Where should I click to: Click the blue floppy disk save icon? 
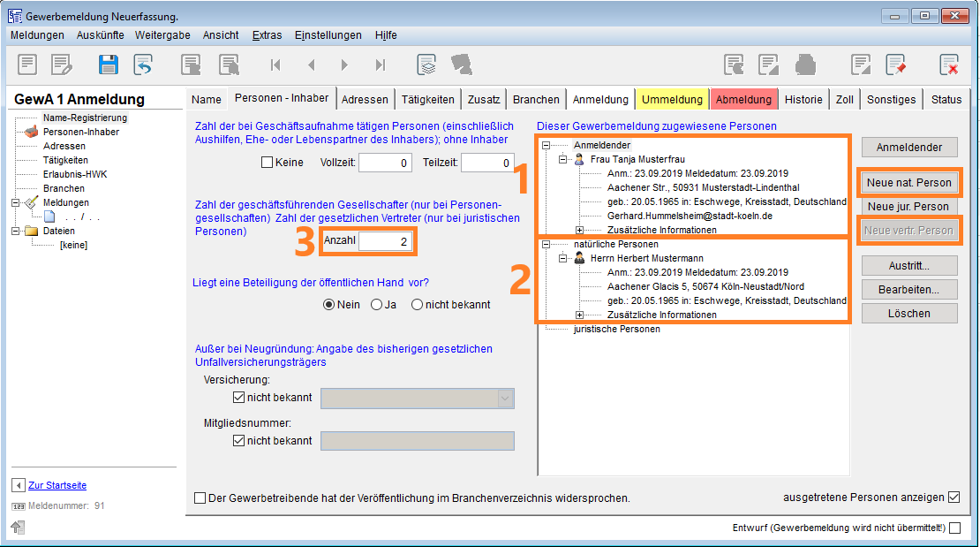[x=109, y=65]
